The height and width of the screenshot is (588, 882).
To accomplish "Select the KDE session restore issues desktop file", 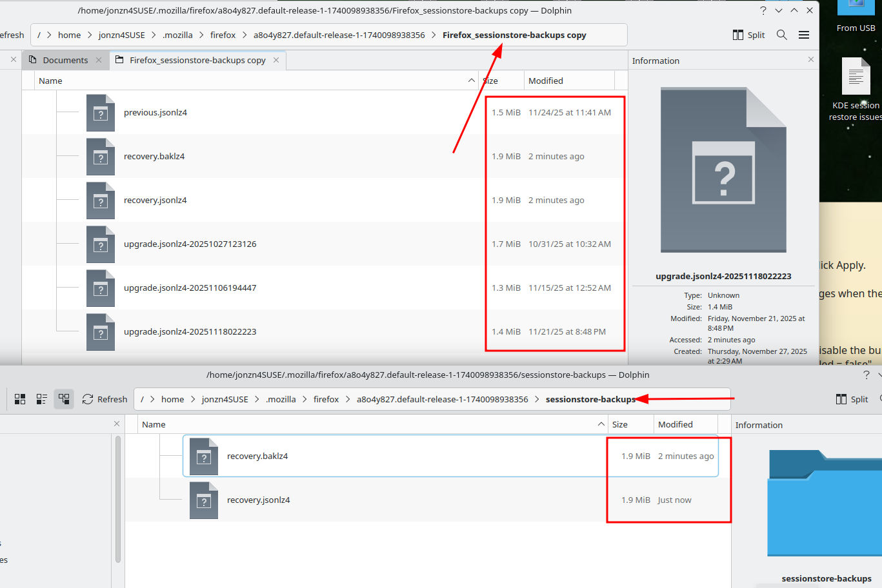I will (856, 90).
